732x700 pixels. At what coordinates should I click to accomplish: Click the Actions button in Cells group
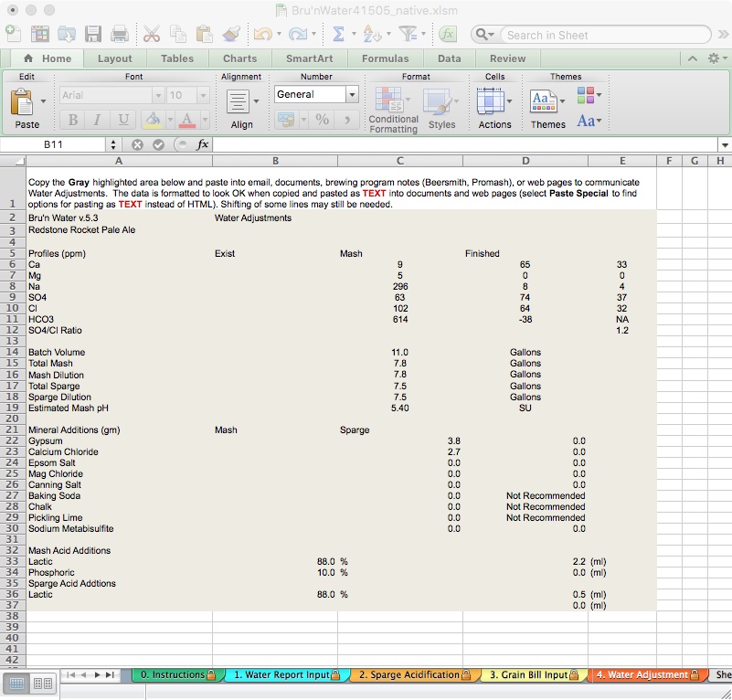494,107
